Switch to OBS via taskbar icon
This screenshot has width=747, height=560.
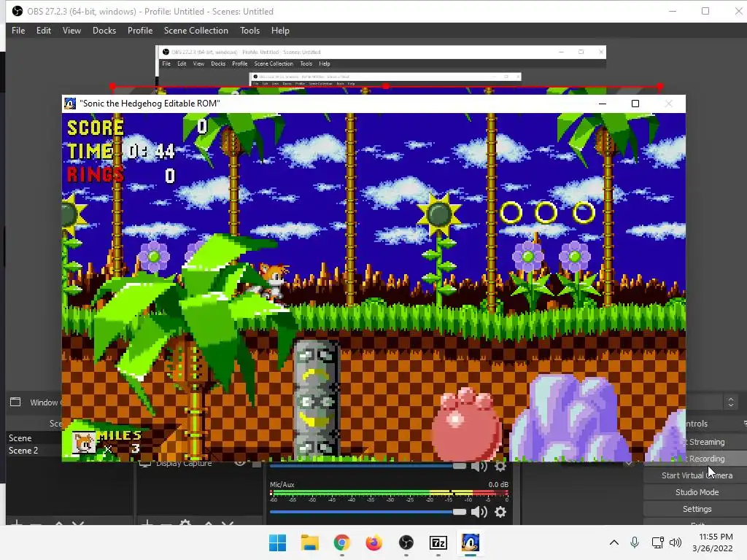tap(406, 542)
